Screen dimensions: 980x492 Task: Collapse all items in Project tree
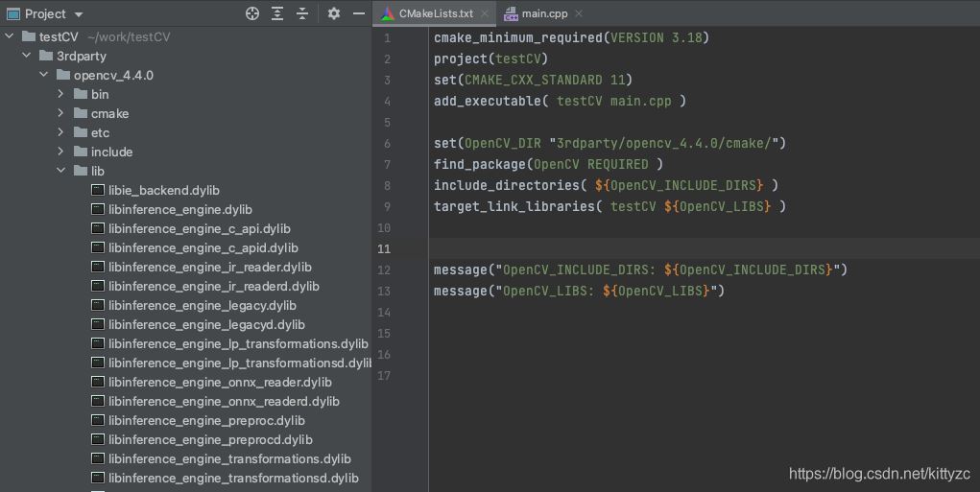click(302, 13)
